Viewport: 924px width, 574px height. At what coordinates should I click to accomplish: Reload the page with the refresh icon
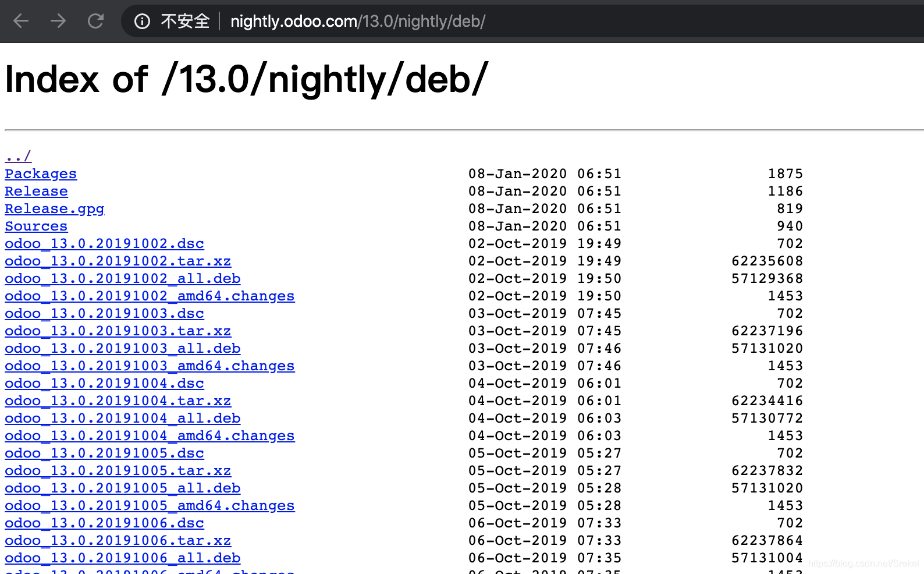pos(95,22)
